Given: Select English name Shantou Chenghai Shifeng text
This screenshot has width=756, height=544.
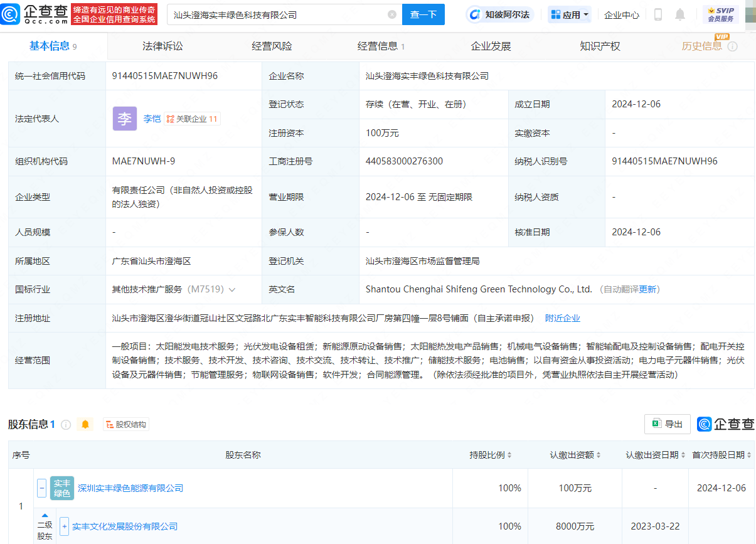Looking at the screenshot, I should point(479,289).
